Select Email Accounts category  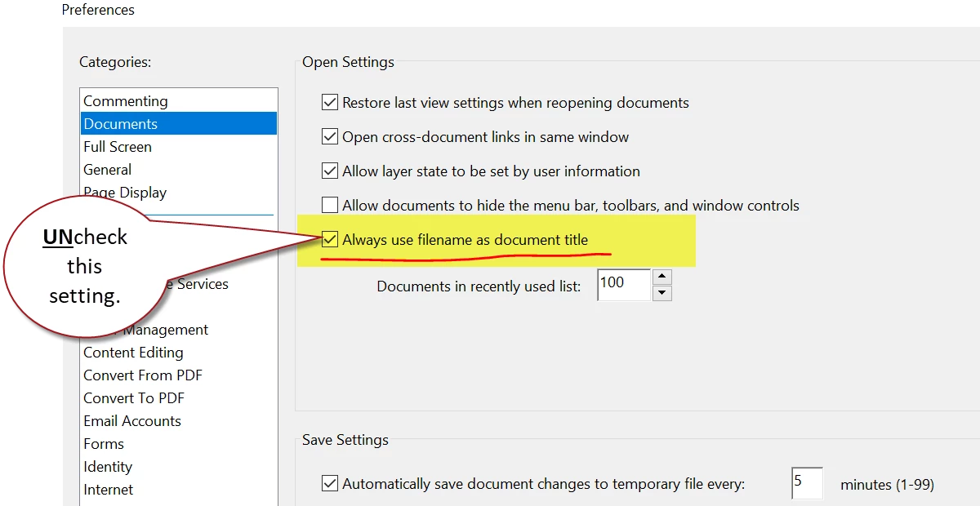(179, 421)
